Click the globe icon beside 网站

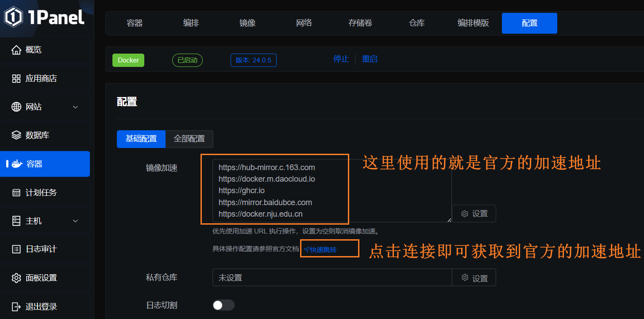[16, 106]
